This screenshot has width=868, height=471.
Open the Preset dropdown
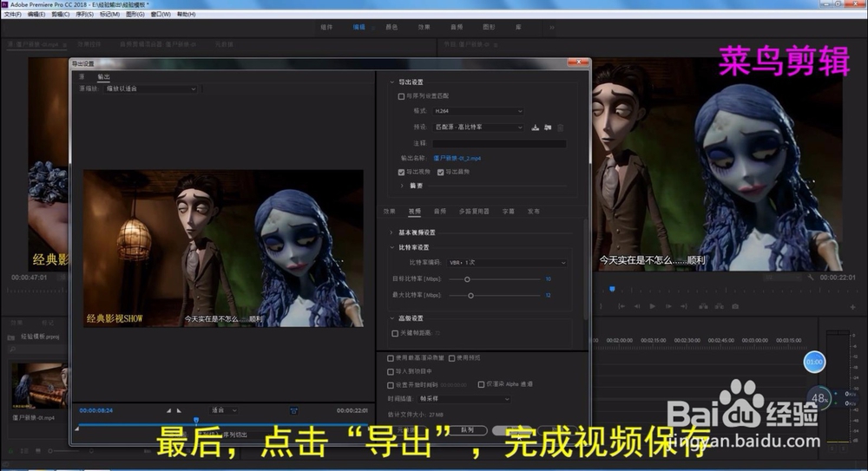click(478, 128)
